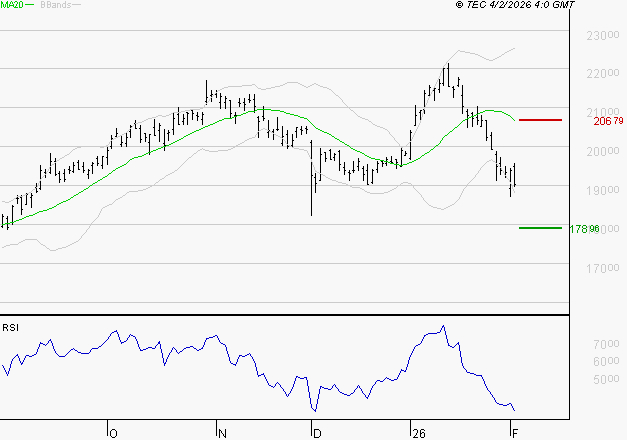The height and width of the screenshot is (440, 627).
Task: Click the O month marker on time axis
Action: coord(114,434)
